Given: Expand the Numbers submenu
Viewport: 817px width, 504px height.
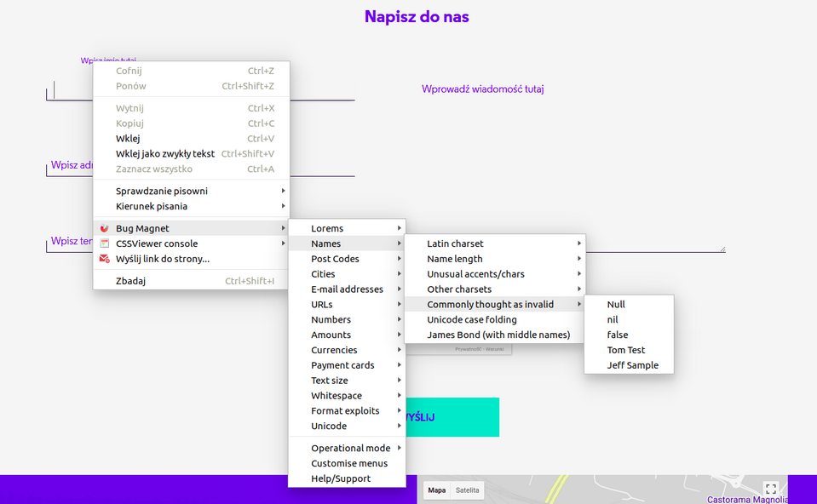Looking at the screenshot, I should pyautogui.click(x=347, y=320).
